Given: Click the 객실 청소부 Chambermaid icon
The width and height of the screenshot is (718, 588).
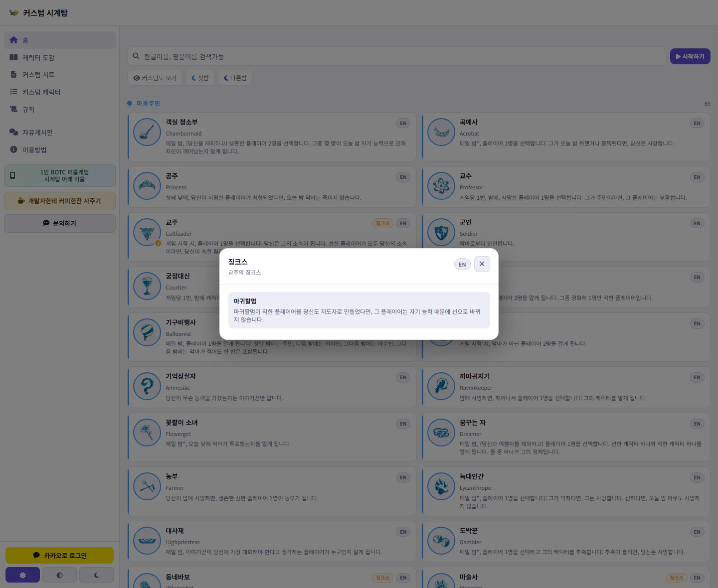Looking at the screenshot, I should (147, 132).
